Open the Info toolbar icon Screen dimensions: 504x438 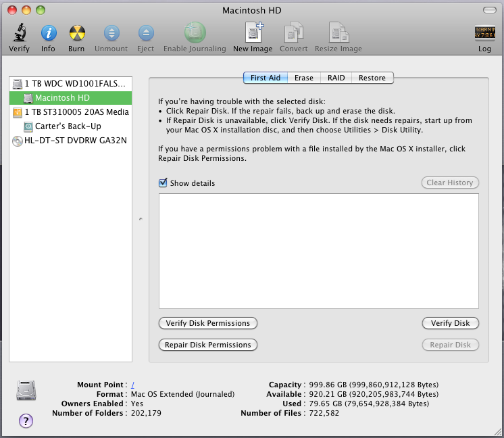(49, 33)
